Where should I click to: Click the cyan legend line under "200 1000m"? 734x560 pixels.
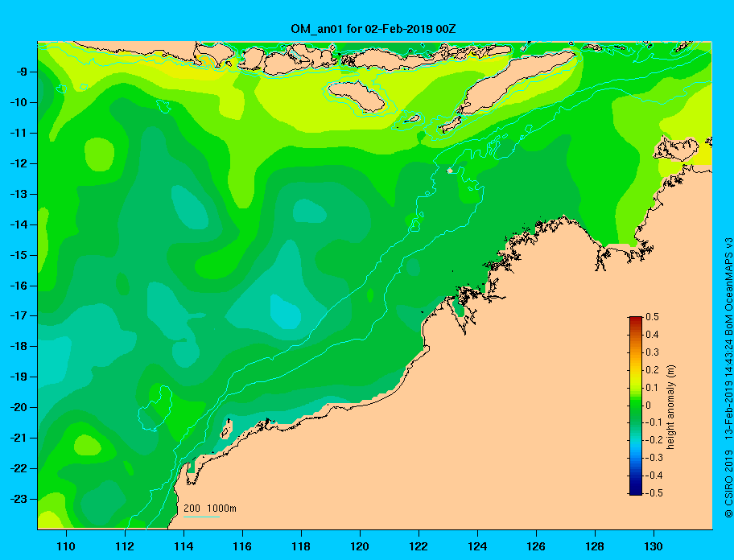[201, 517]
